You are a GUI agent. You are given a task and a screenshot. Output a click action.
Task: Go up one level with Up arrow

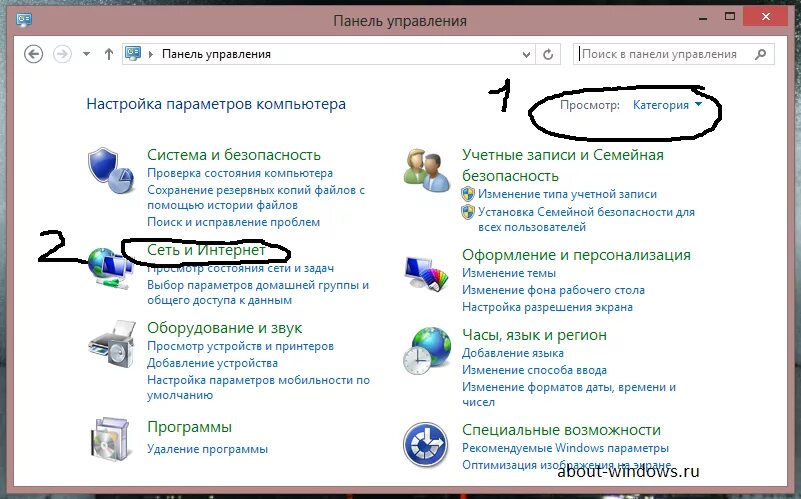pos(108,54)
